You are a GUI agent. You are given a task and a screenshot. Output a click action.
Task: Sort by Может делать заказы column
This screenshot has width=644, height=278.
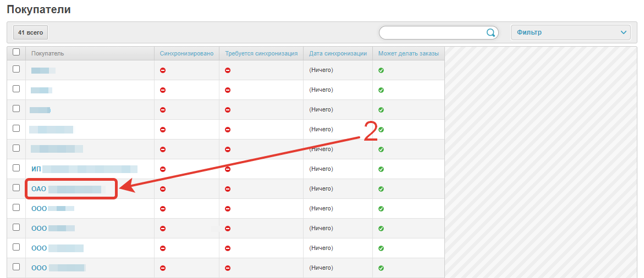click(408, 53)
